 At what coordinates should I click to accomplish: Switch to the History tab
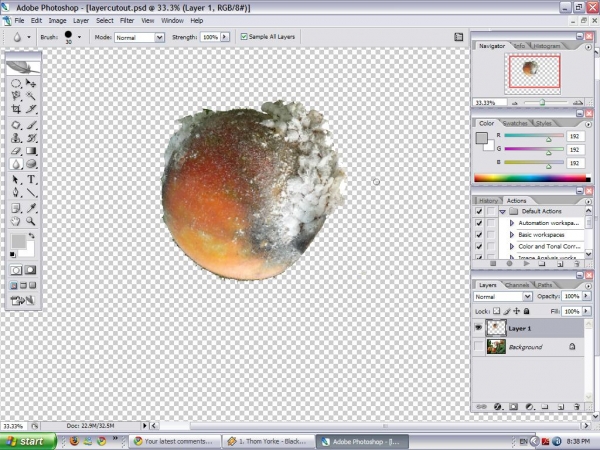point(488,201)
